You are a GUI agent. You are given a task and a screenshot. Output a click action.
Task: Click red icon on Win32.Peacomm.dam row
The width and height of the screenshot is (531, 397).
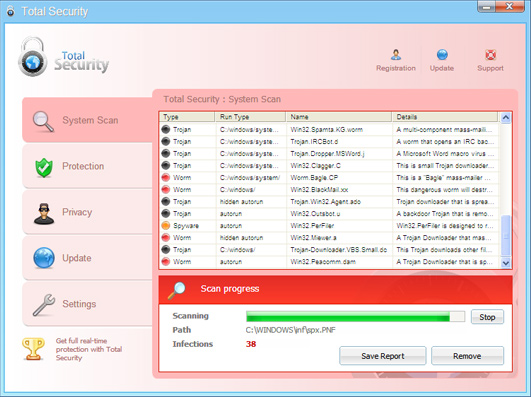tap(166, 262)
